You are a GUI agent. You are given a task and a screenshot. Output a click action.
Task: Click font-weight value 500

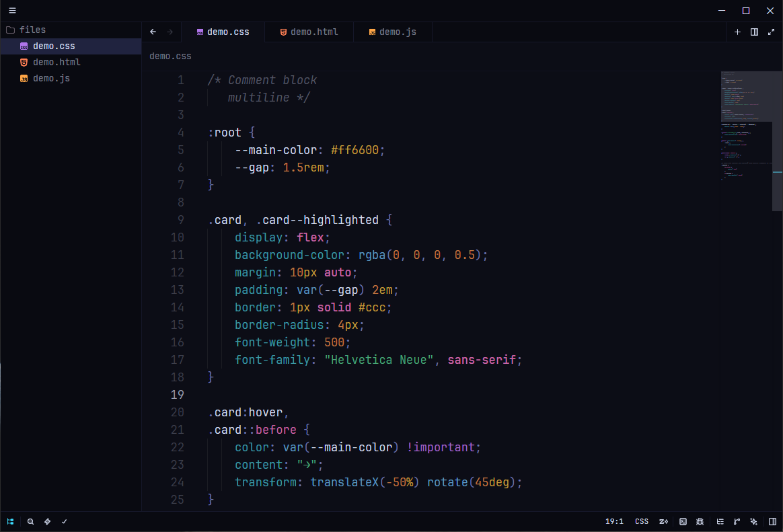(334, 342)
